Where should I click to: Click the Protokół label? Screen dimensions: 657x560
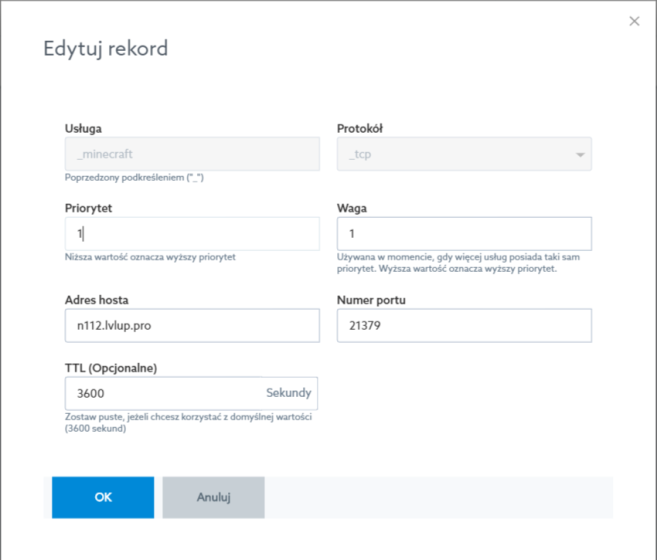click(360, 128)
